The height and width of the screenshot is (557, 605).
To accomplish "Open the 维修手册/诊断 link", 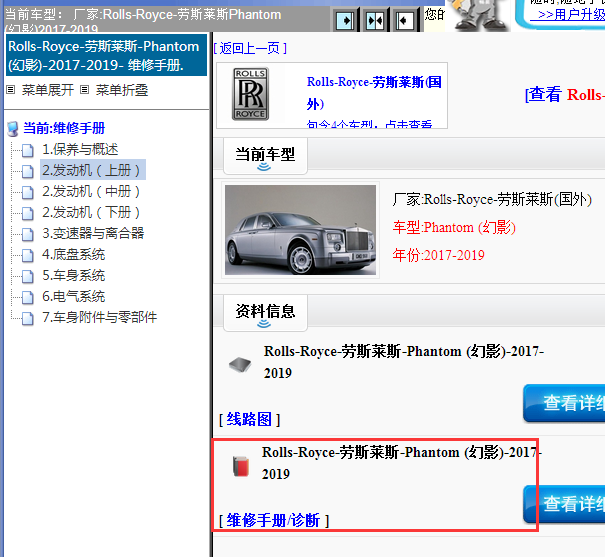I will (274, 520).
